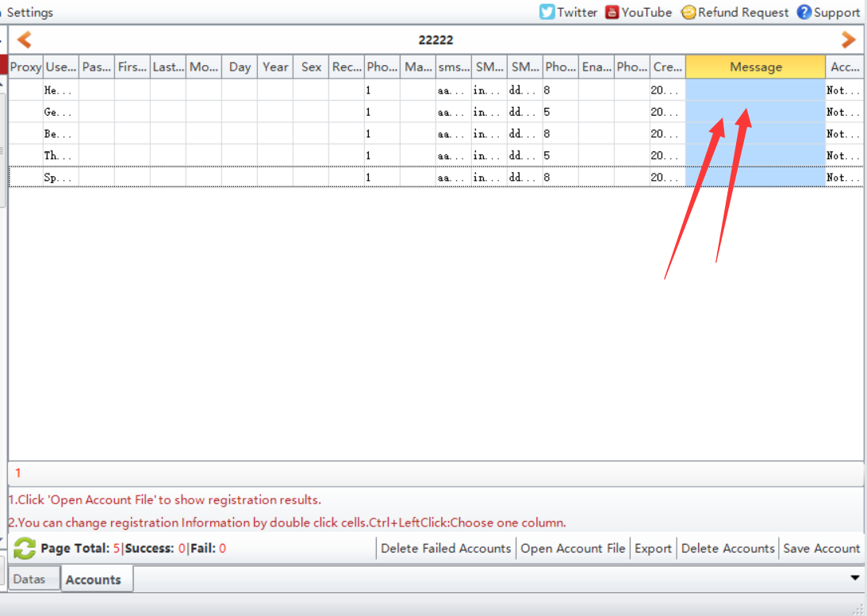Click the Year column header
This screenshot has width=867, height=616.
tap(275, 67)
